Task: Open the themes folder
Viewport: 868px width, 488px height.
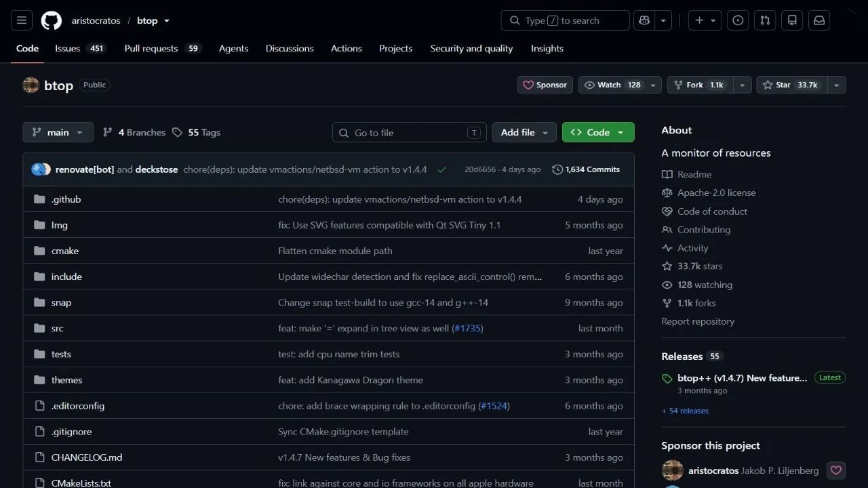Action: click(x=67, y=380)
